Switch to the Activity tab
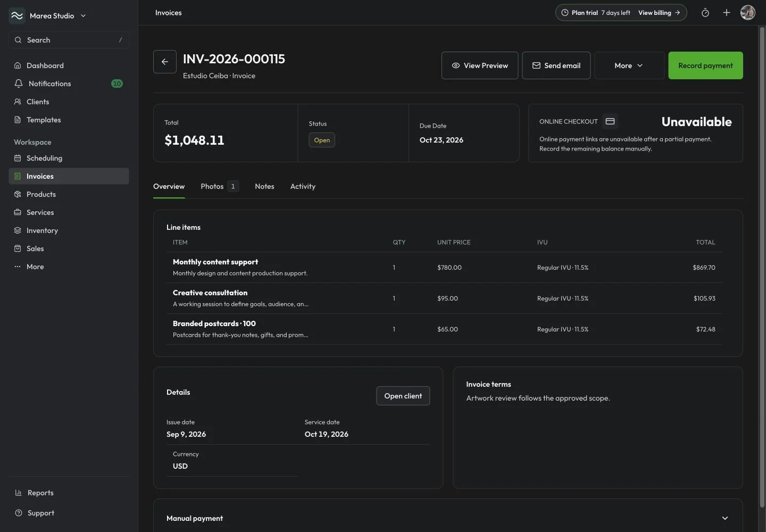Screen dimensions: 766x532 click(303, 186)
